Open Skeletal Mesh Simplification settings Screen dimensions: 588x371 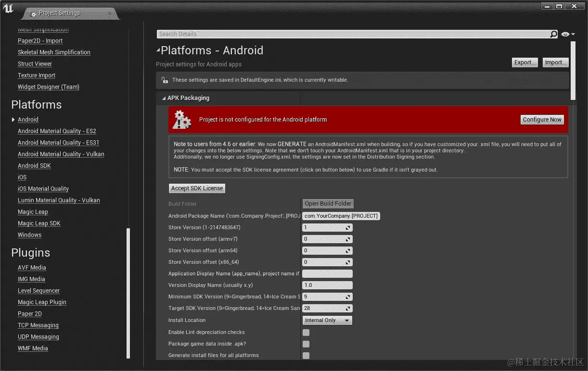[x=54, y=52]
